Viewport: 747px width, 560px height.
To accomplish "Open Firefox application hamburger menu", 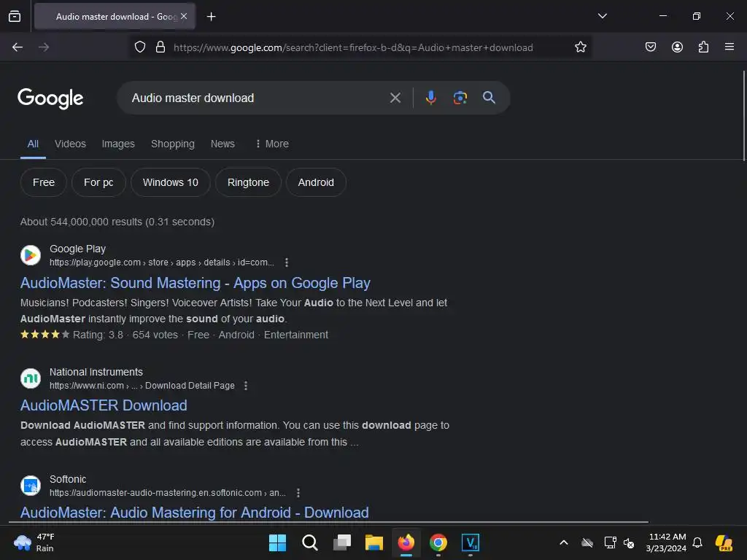I will (729, 47).
